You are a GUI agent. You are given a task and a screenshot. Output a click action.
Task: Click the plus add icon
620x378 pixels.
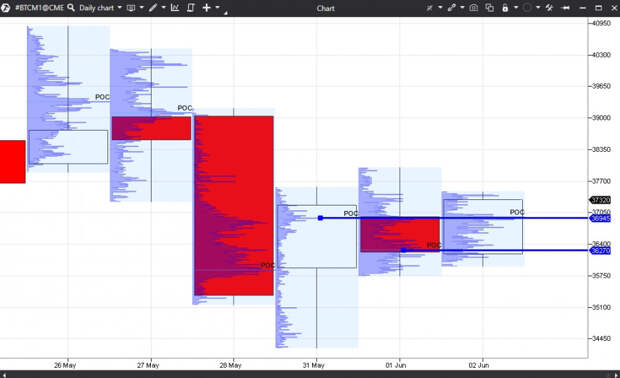coord(206,8)
